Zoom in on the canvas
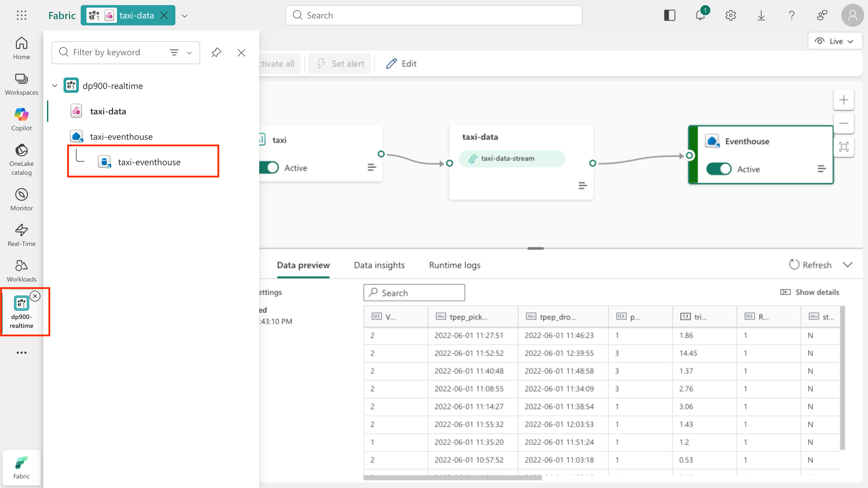The image size is (868, 488). (844, 100)
